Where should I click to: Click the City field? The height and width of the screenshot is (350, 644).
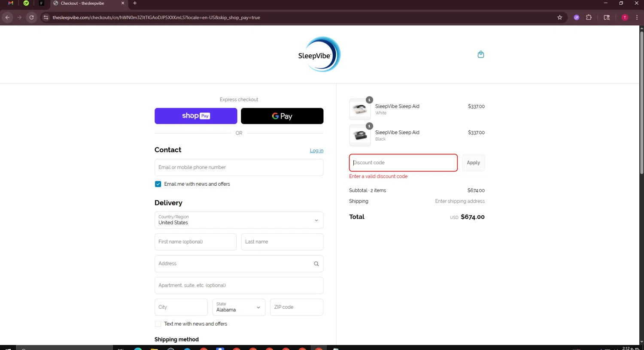[181, 307]
